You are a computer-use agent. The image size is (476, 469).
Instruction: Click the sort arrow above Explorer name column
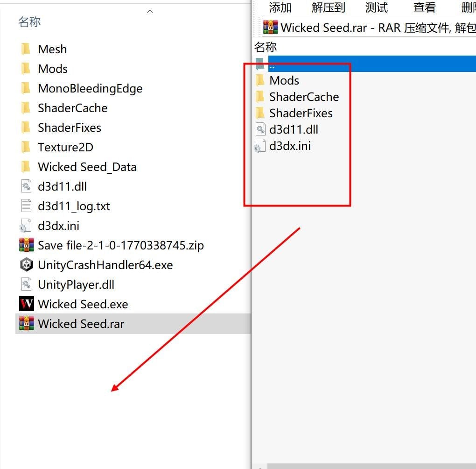[150, 11]
